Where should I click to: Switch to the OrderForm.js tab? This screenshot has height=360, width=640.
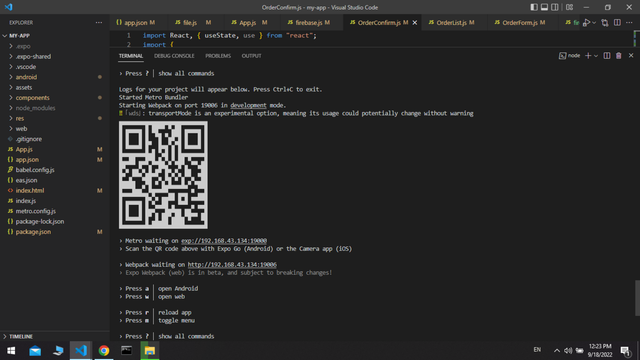click(x=520, y=22)
